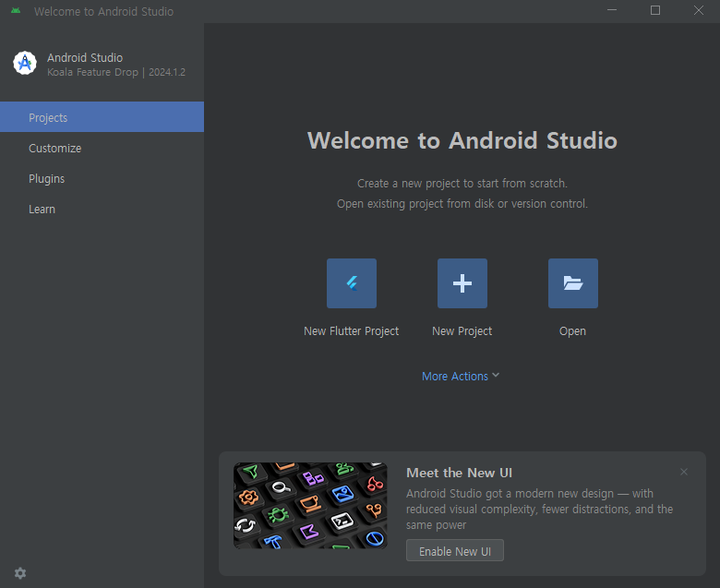The height and width of the screenshot is (588, 720).
Task: Go to the Learn tab
Action: pyautogui.click(x=102, y=209)
